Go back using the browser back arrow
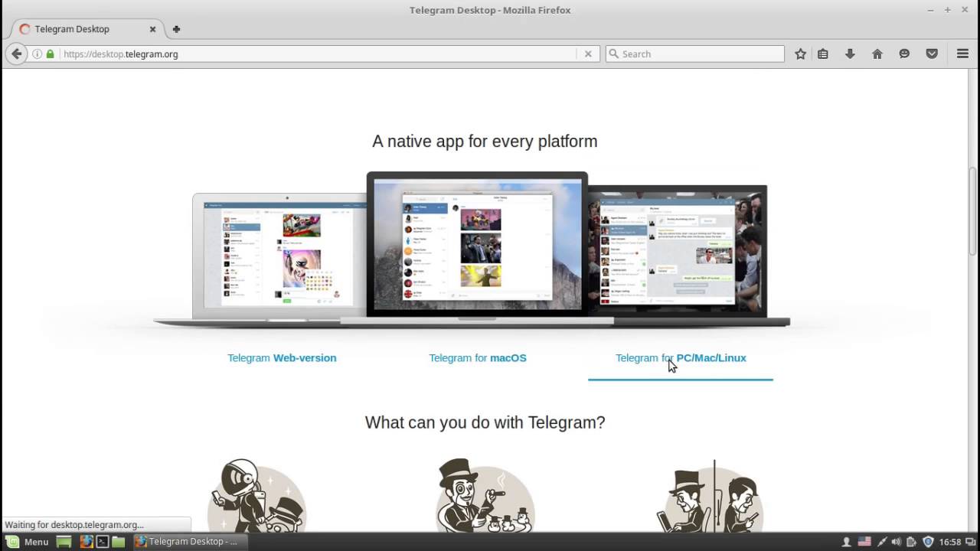The width and height of the screenshot is (980, 551). point(16,54)
